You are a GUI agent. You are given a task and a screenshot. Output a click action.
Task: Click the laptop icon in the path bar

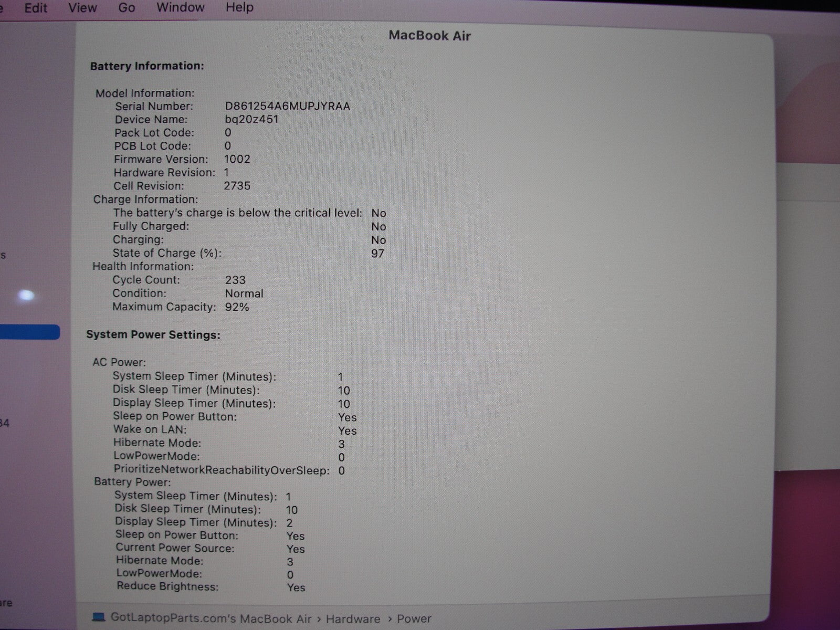click(99, 617)
